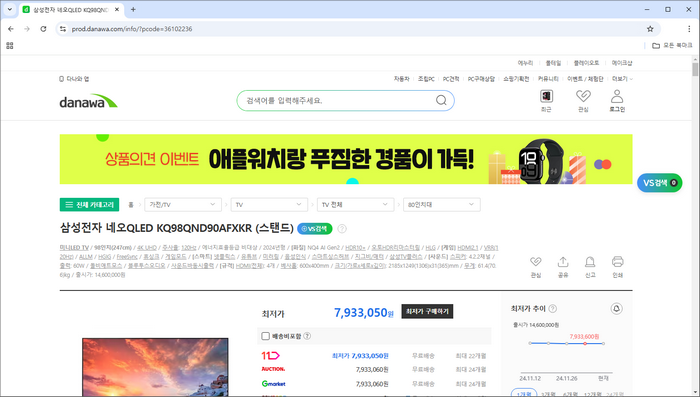Open the TV 전체 dropdown
Image resolution: width=700 pixels, height=397 pixels.
point(355,205)
